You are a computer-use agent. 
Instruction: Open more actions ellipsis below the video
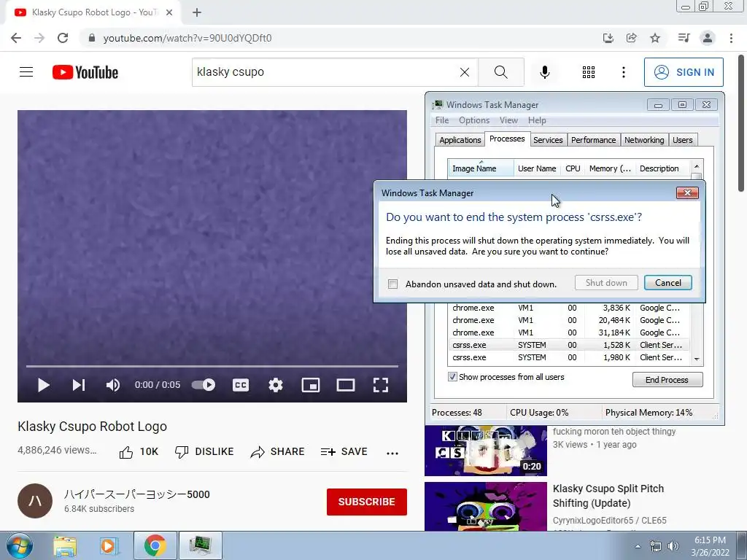click(x=392, y=453)
